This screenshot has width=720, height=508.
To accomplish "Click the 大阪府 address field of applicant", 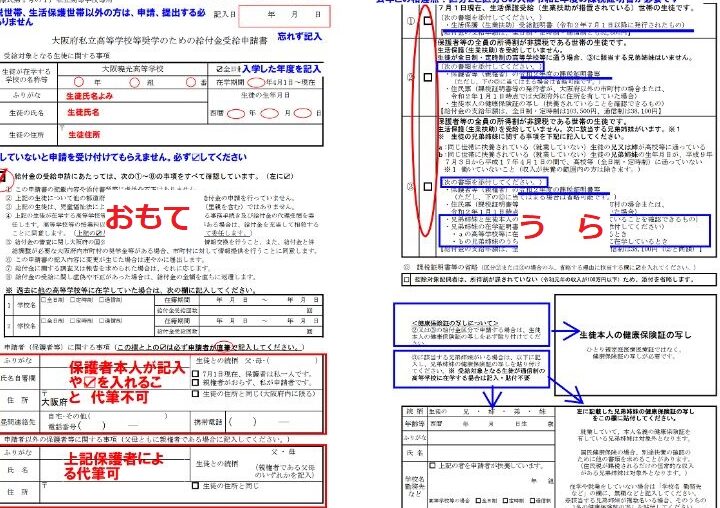I will pos(115,401).
